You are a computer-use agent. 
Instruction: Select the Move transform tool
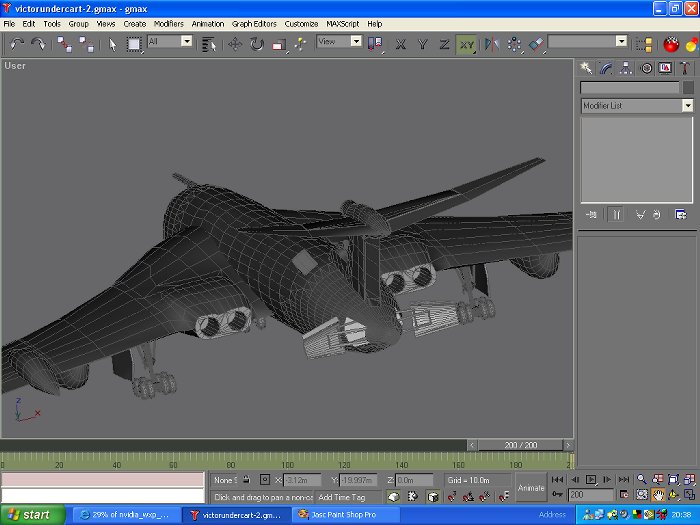pyautogui.click(x=235, y=44)
